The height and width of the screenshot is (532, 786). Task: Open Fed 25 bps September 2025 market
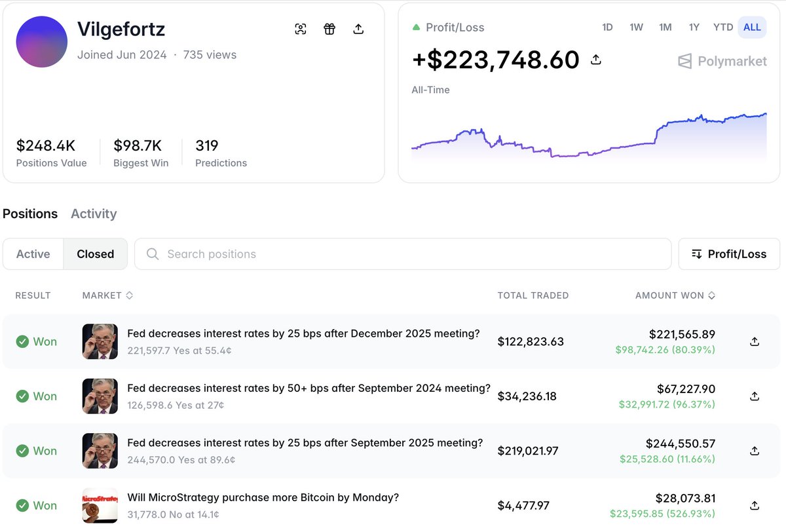pyautogui.click(x=305, y=443)
